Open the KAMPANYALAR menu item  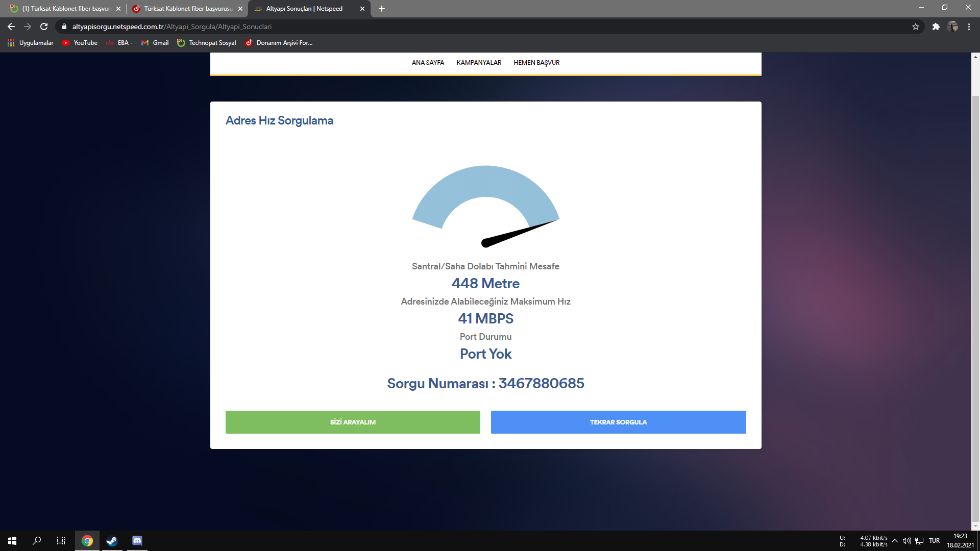[x=479, y=63]
